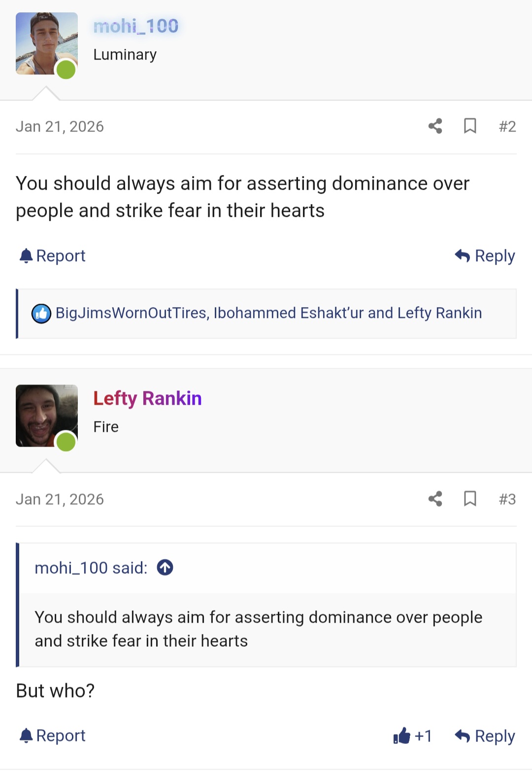Open the #3 post permalink
This screenshot has width=532, height=772.
coord(507,499)
